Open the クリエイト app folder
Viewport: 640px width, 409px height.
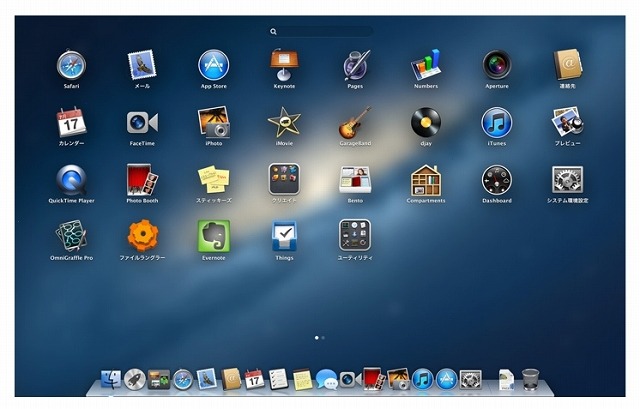pos(284,180)
